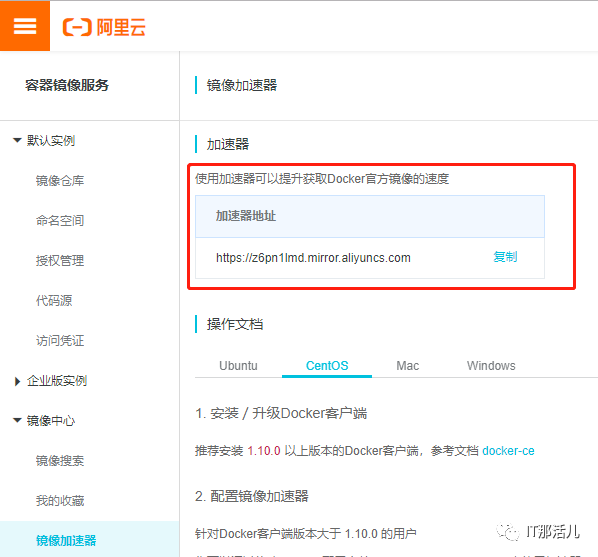Collapse the 默认实例 section arrow
The image size is (598, 557).
[17, 140]
